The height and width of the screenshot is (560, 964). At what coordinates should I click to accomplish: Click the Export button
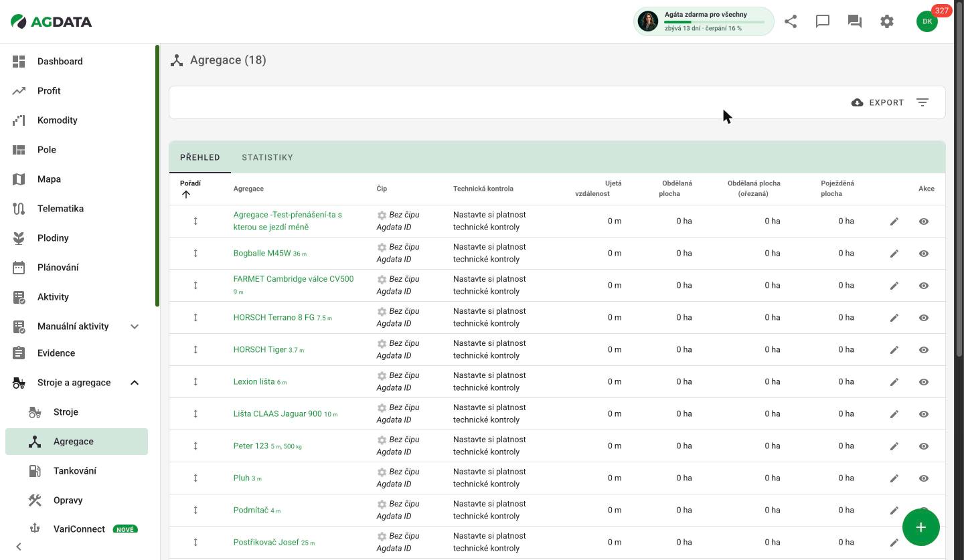(x=878, y=102)
